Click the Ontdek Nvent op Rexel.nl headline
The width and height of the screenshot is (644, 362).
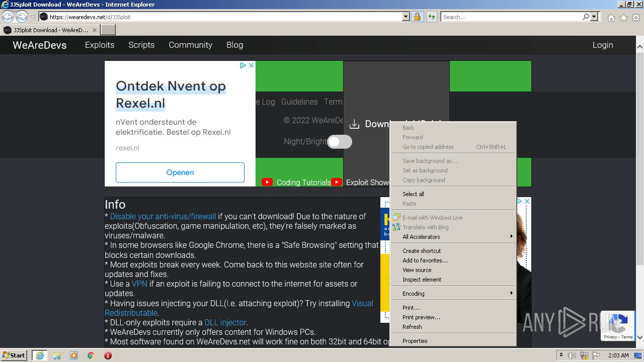(171, 95)
